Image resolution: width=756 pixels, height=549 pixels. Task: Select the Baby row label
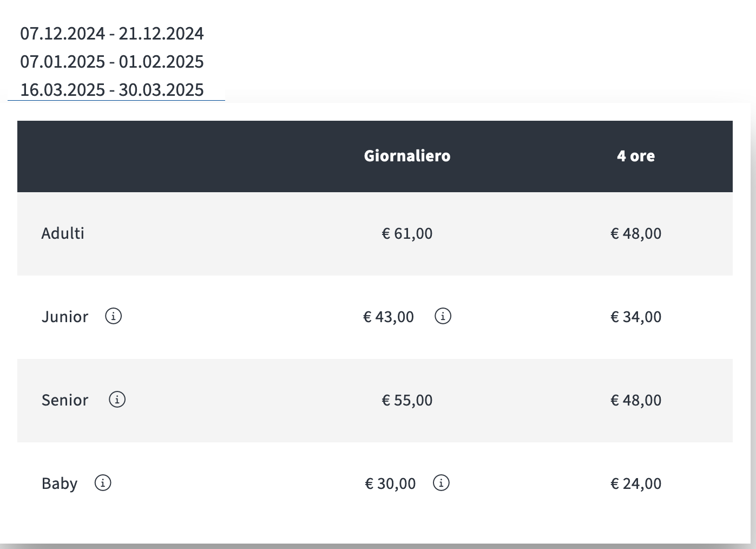(60, 483)
